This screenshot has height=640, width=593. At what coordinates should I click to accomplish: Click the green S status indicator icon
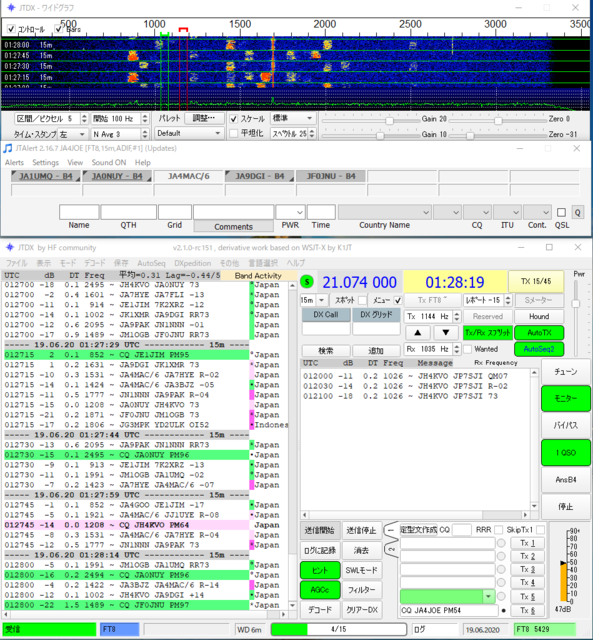pyautogui.click(x=307, y=282)
